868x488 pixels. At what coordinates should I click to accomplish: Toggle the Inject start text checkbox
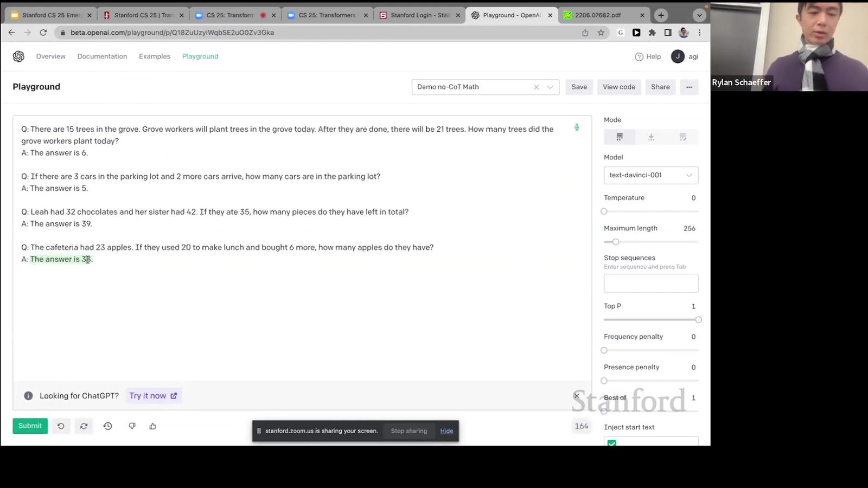(612, 442)
